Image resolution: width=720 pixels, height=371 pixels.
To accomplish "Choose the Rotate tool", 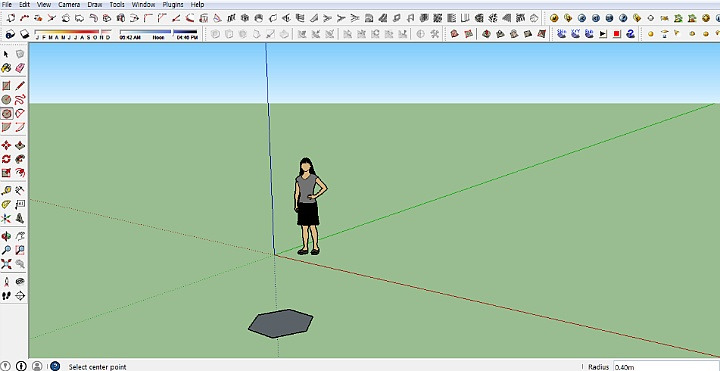I will point(6,159).
